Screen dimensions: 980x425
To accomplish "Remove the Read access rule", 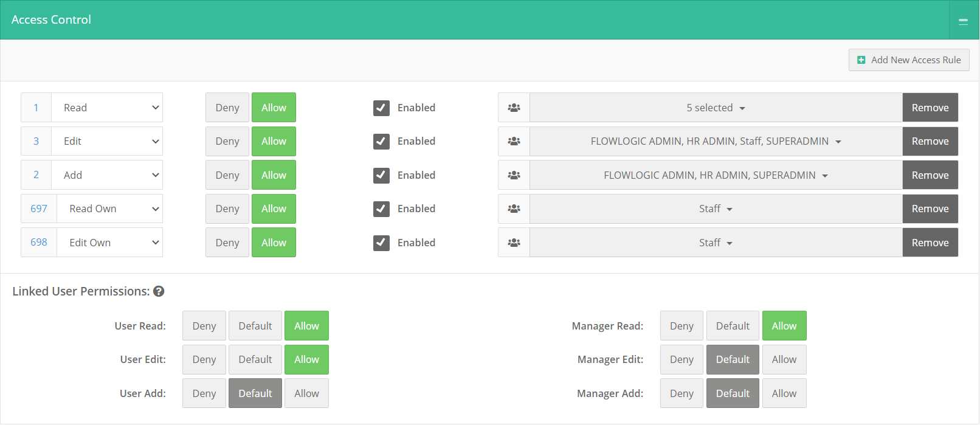I will coord(930,108).
